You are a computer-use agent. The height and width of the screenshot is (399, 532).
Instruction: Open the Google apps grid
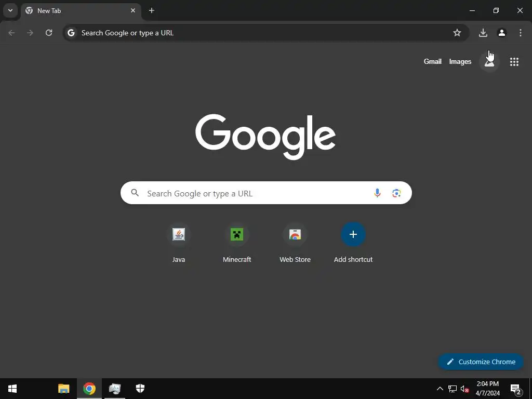[514, 61]
